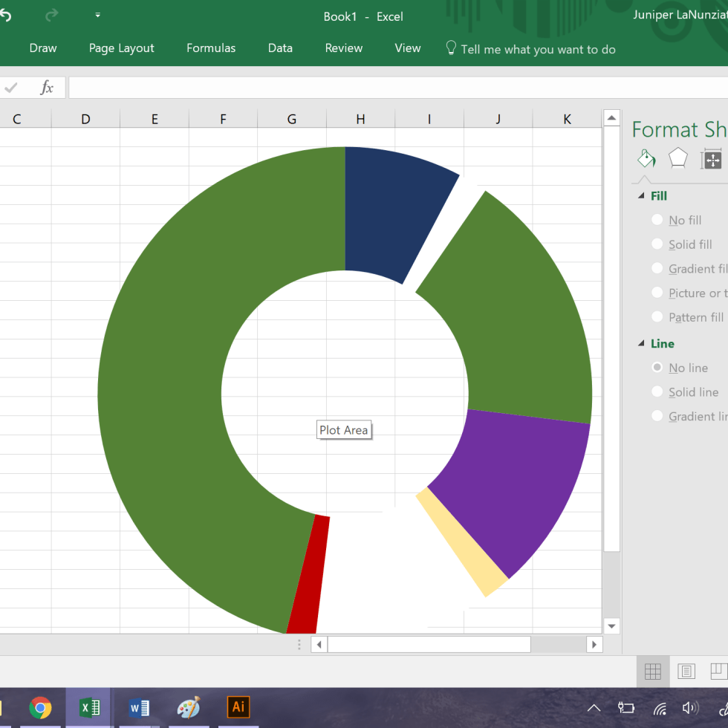728x728 pixels.
Task: Click the vertical scrollbar down arrow
Action: [x=611, y=625]
